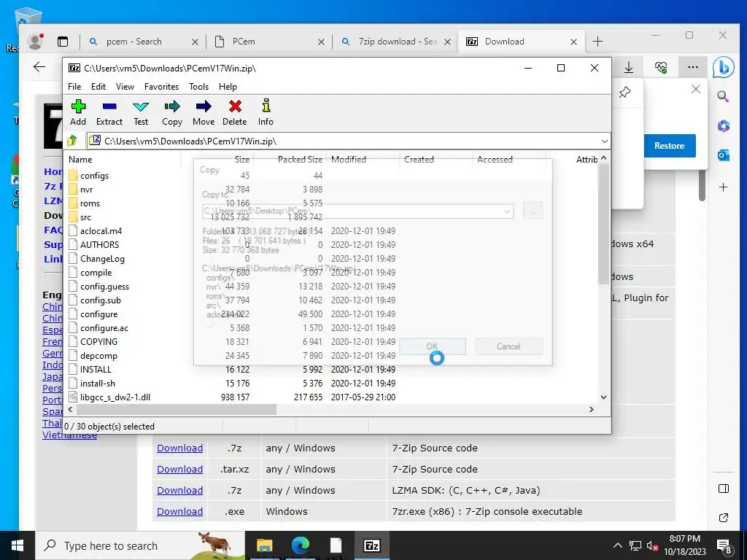Select the configs folder icon
Image resolution: width=747 pixels, height=560 pixels.
tap(73, 175)
